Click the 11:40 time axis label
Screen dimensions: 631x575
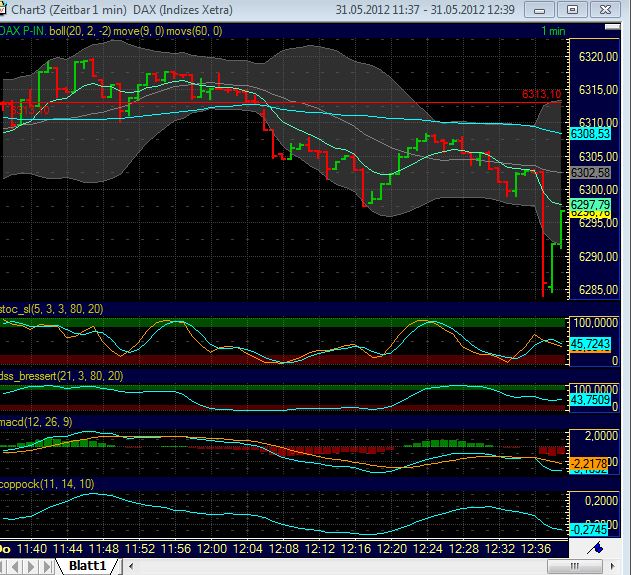(x=32, y=549)
